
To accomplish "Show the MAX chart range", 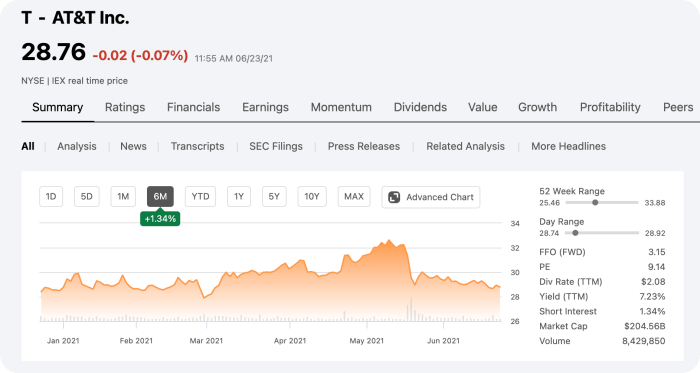I will click(354, 197).
